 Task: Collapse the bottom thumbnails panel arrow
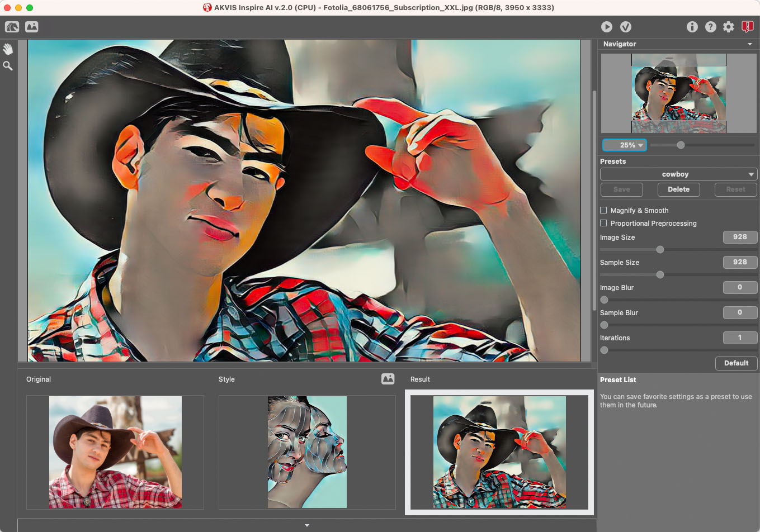[306, 525]
